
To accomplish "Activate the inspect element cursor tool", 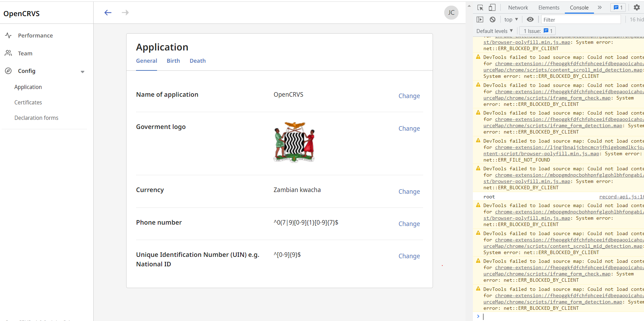I will coord(480,7).
